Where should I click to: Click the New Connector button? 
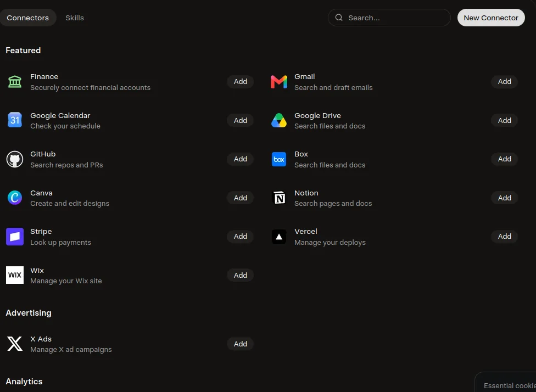[x=491, y=18]
